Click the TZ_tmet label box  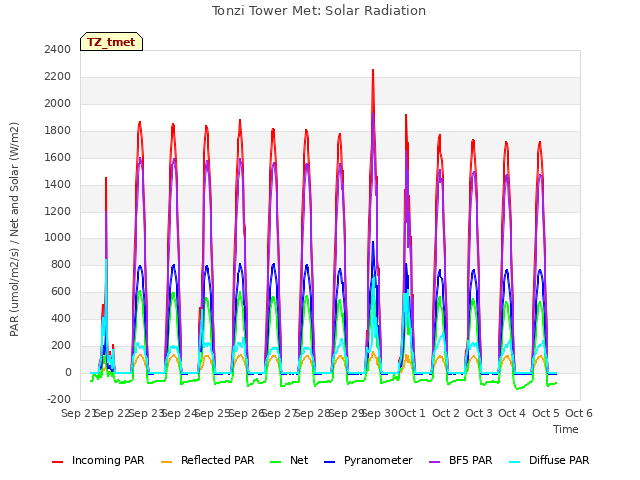tap(111, 42)
